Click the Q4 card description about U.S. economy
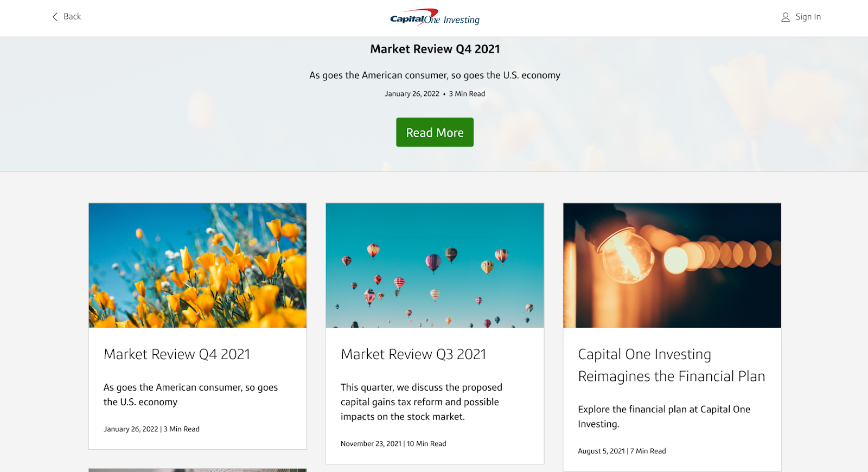Screen dimensions: 868x472 coord(190,394)
